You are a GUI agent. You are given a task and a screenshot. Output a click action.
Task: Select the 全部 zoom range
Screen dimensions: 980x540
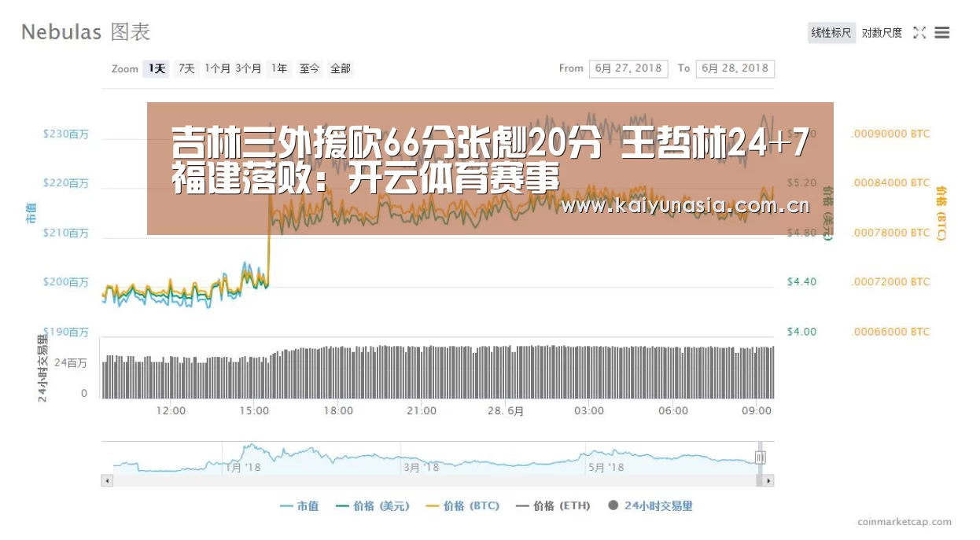click(x=341, y=68)
